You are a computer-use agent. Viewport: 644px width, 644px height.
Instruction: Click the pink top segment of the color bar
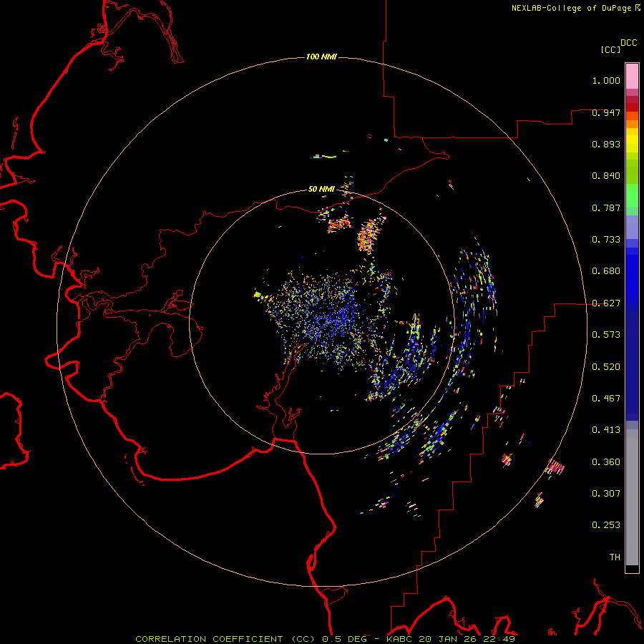(x=632, y=76)
